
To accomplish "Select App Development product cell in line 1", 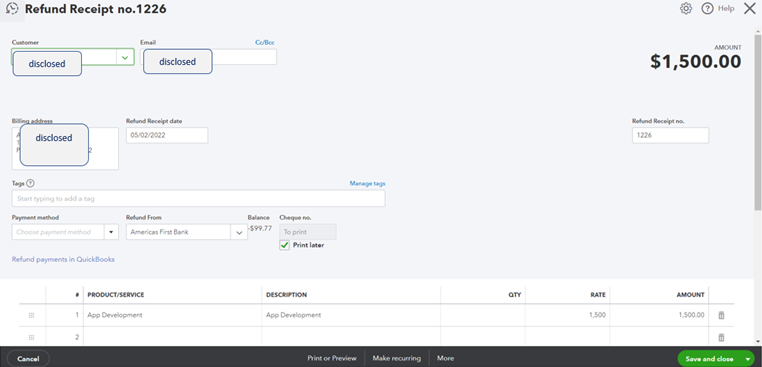I will click(x=173, y=315).
